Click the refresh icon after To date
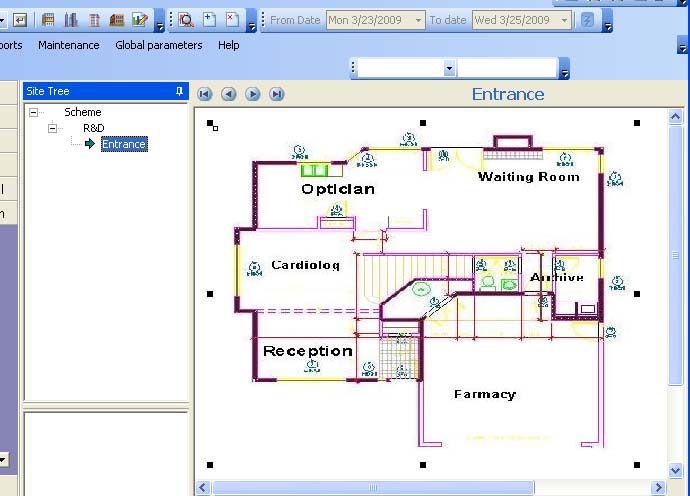Image resolution: width=690 pixels, height=496 pixels. click(588, 20)
